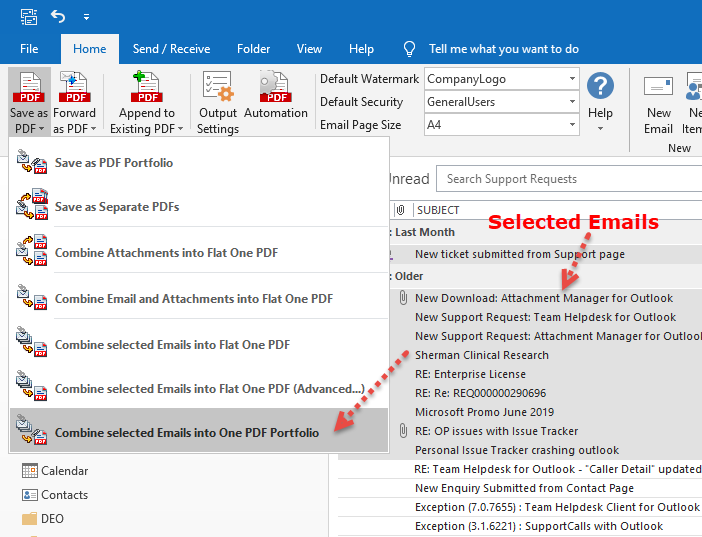Select email "New ticket submitted from Support page"
Screen dimensions: 702x537
coord(520,254)
